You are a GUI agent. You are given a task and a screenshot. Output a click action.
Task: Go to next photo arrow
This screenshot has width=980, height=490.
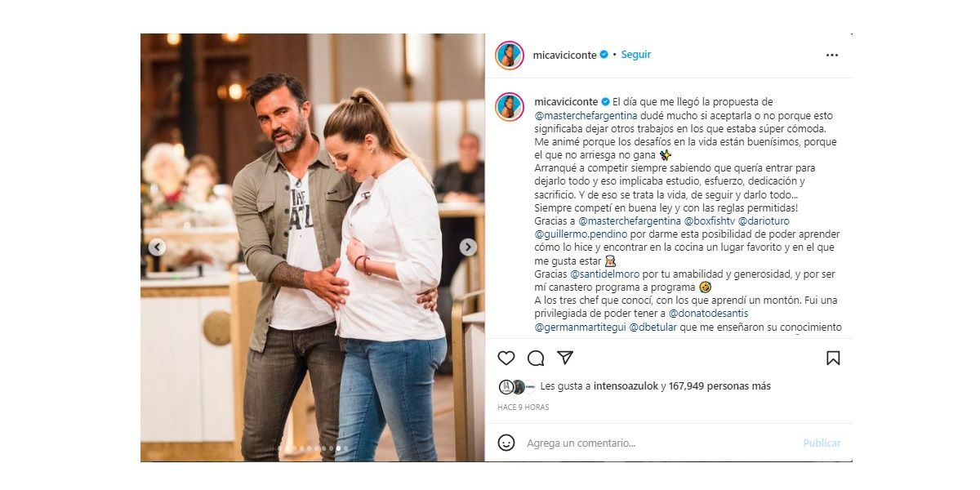click(468, 247)
